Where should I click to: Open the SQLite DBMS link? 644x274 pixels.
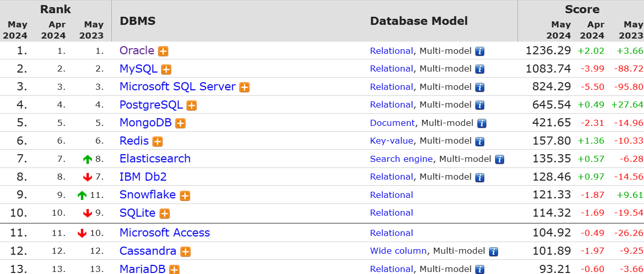(137, 213)
